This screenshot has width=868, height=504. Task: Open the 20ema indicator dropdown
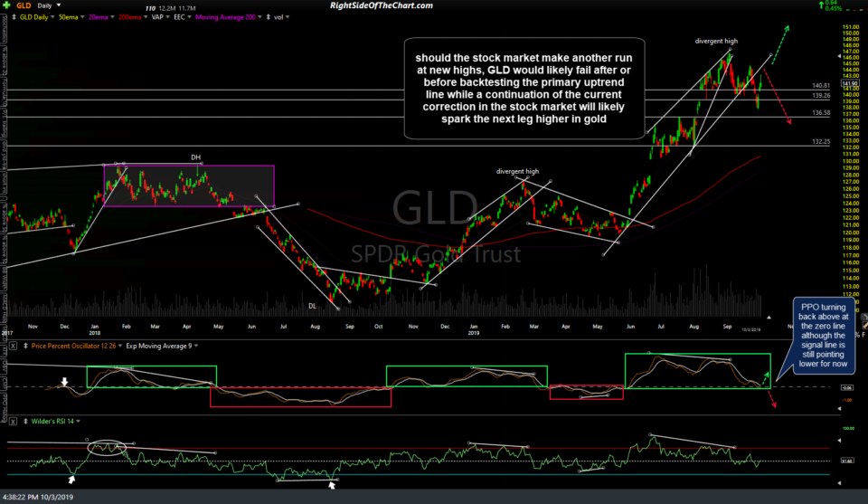click(x=112, y=17)
